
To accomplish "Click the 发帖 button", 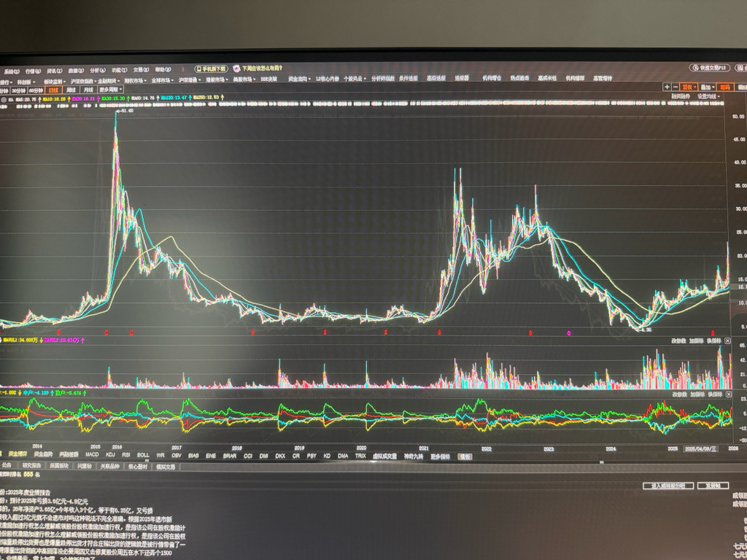I will coord(713,486).
